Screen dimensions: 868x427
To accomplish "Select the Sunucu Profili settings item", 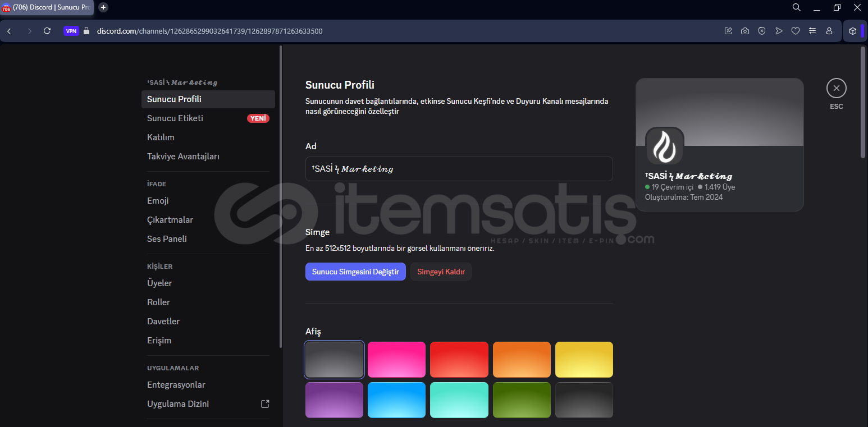I will (x=208, y=99).
